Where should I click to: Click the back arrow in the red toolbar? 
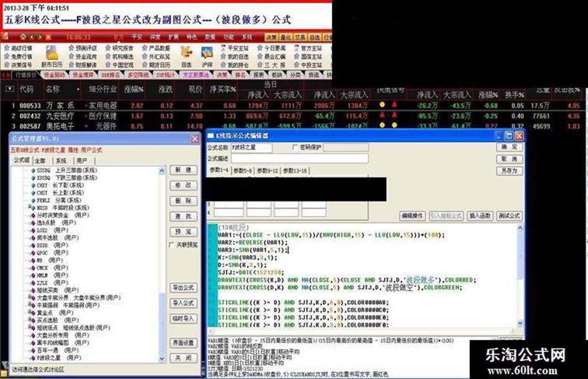(x=32, y=37)
